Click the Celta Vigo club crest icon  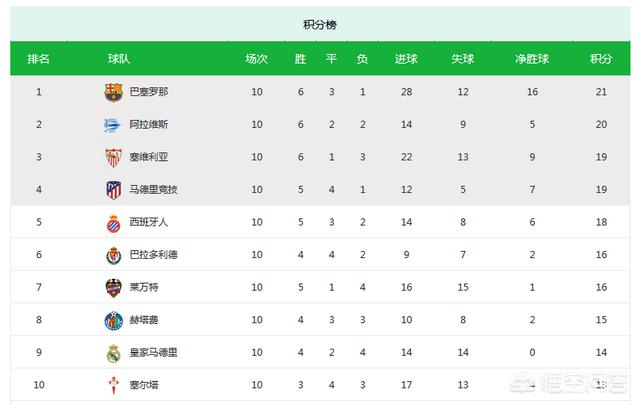113,386
